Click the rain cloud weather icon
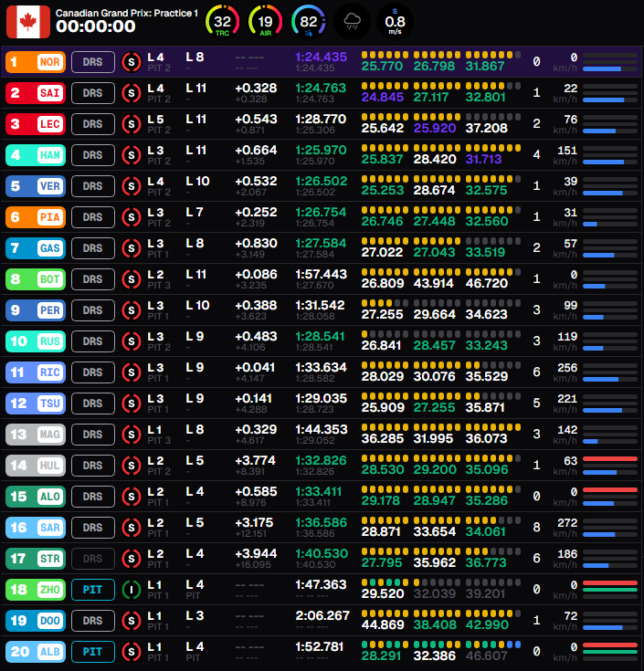Screen dimensions: 644x671 pyautogui.click(x=352, y=21)
